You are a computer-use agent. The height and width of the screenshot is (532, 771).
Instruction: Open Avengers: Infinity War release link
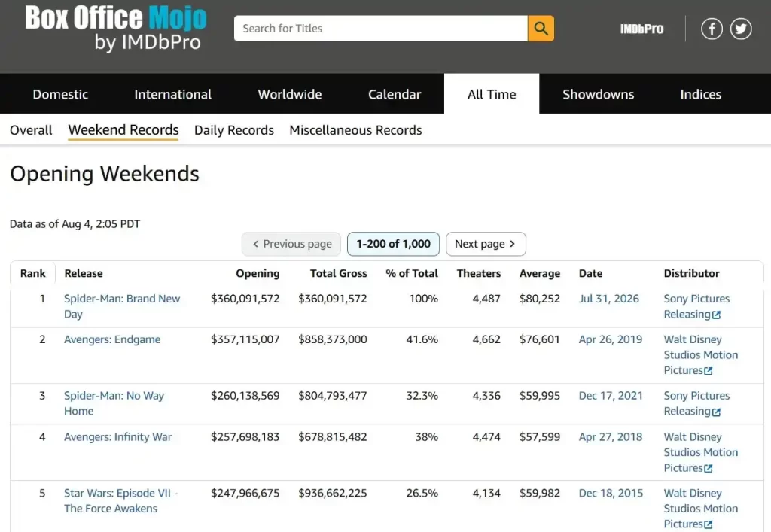[117, 436]
